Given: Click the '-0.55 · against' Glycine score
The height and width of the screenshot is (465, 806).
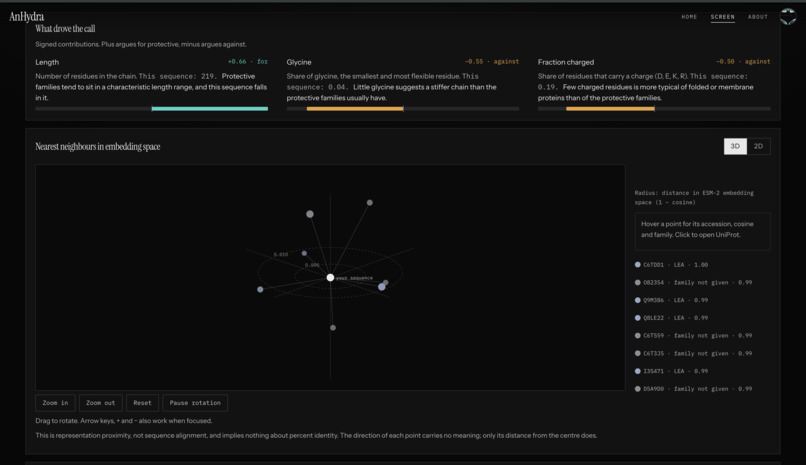Looking at the screenshot, I should coord(492,62).
